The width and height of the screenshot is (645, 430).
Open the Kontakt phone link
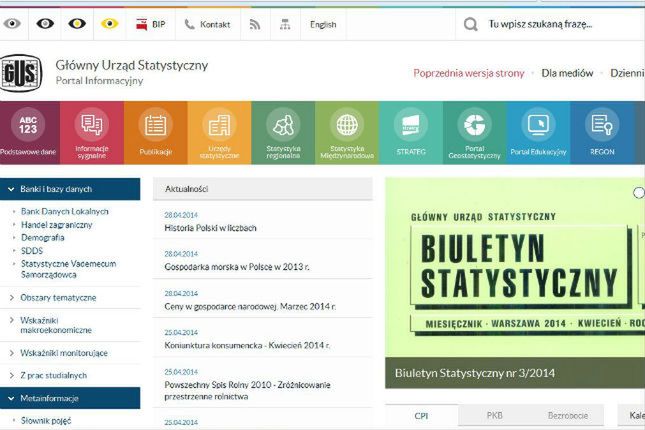tap(207, 24)
